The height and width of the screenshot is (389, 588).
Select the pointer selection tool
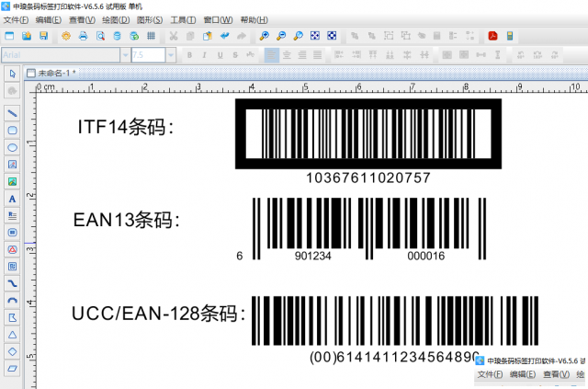pos(13,73)
